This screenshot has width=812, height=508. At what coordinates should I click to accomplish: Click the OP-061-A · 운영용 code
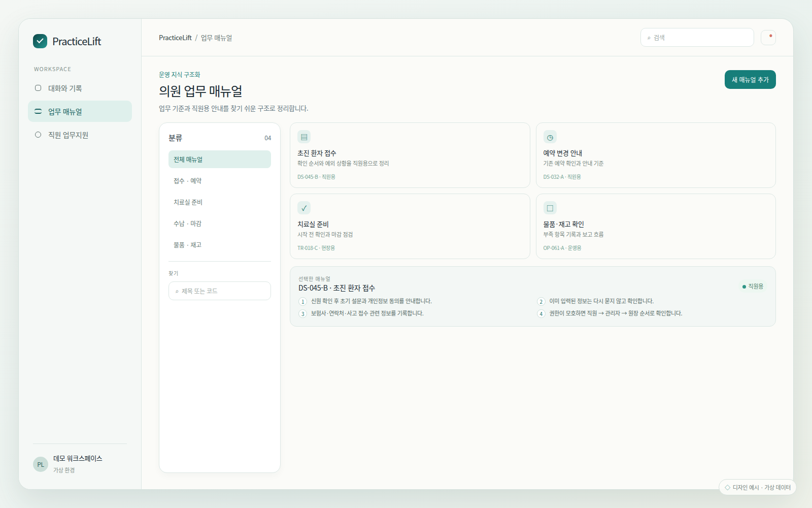(x=562, y=248)
